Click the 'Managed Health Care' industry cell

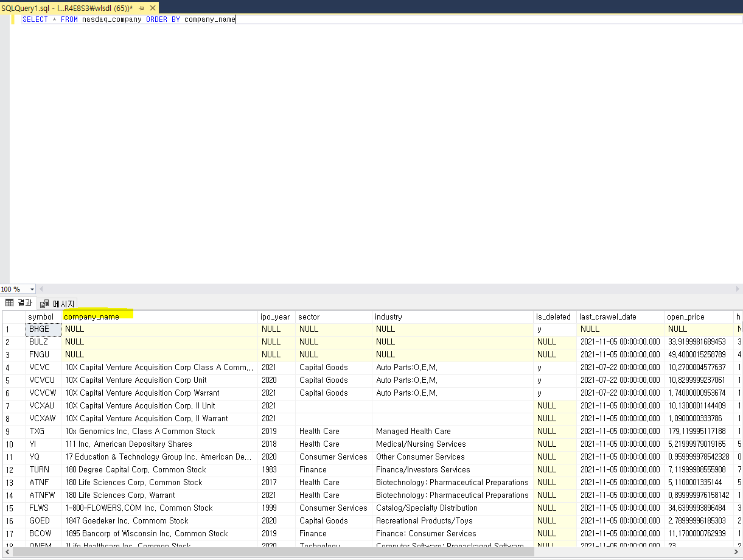(453, 432)
